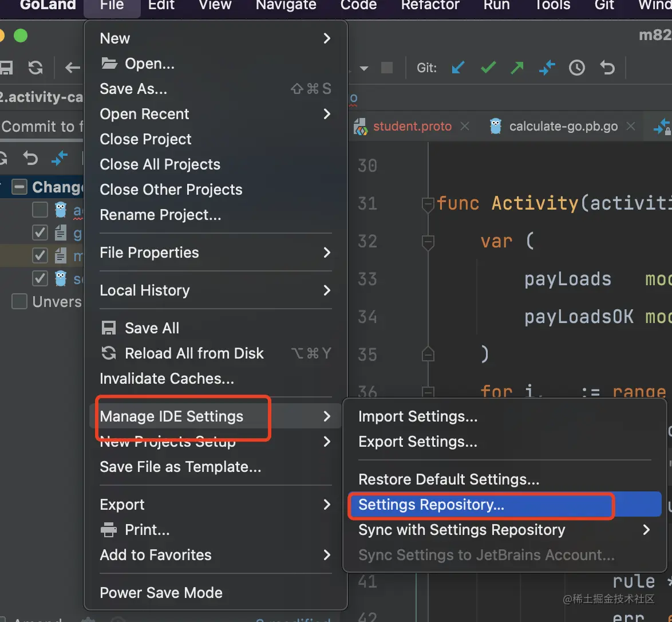Click the Print printer icon in File menu
Screen dimensions: 672x622
(x=108, y=530)
